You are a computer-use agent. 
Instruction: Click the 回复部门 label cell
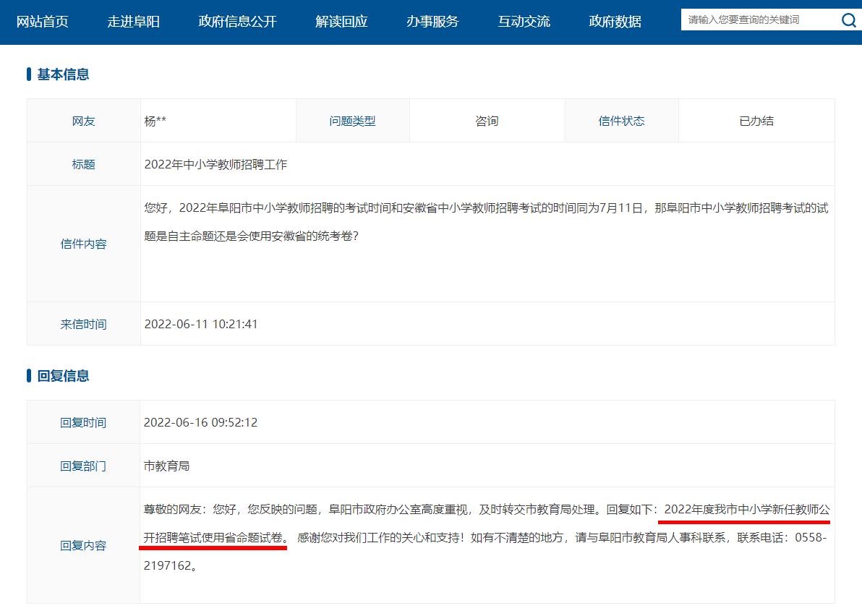click(x=84, y=466)
